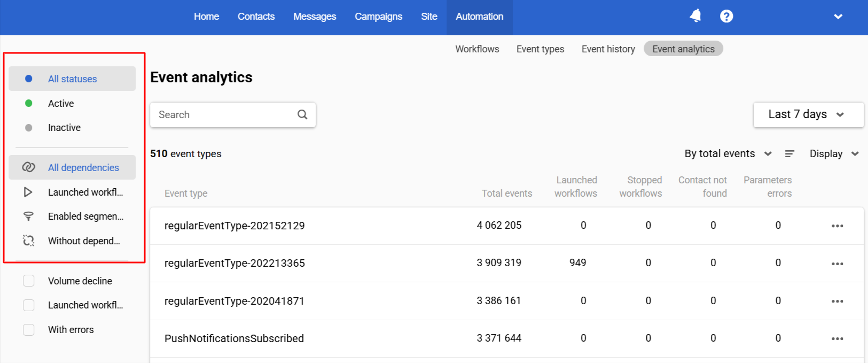Viewport: 868px width, 363px height.
Task: Enable the Volume decline checkbox
Action: tap(29, 281)
